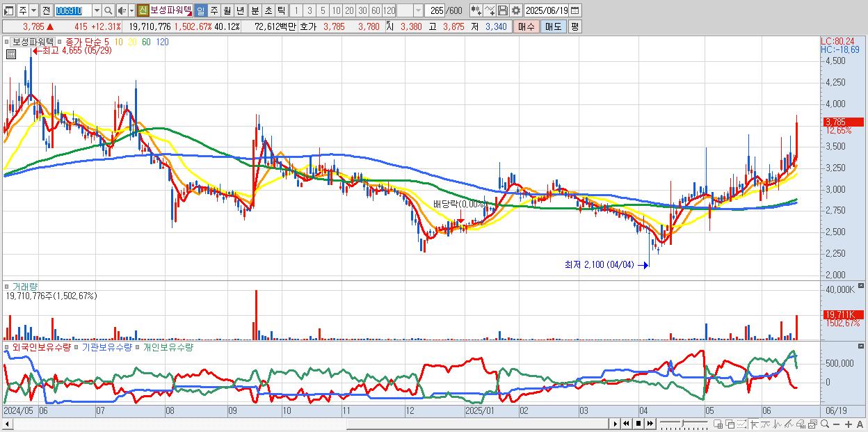Screen dimensions: 868x432
Task: Click the chart zoom slider at bottom
Action: (683, 424)
